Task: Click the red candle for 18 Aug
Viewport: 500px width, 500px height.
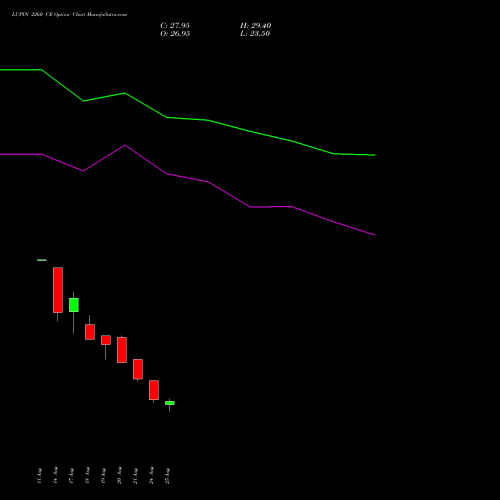Action: [90, 332]
